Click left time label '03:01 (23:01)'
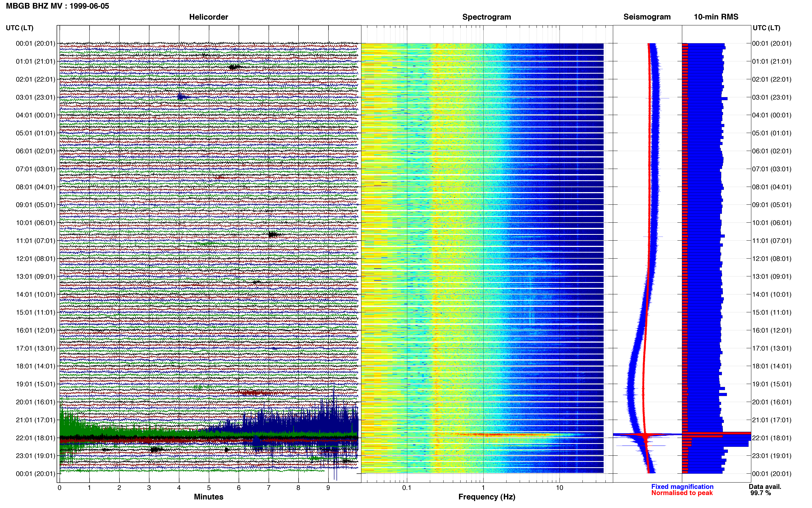This screenshot has height=508, width=812. tap(36, 97)
